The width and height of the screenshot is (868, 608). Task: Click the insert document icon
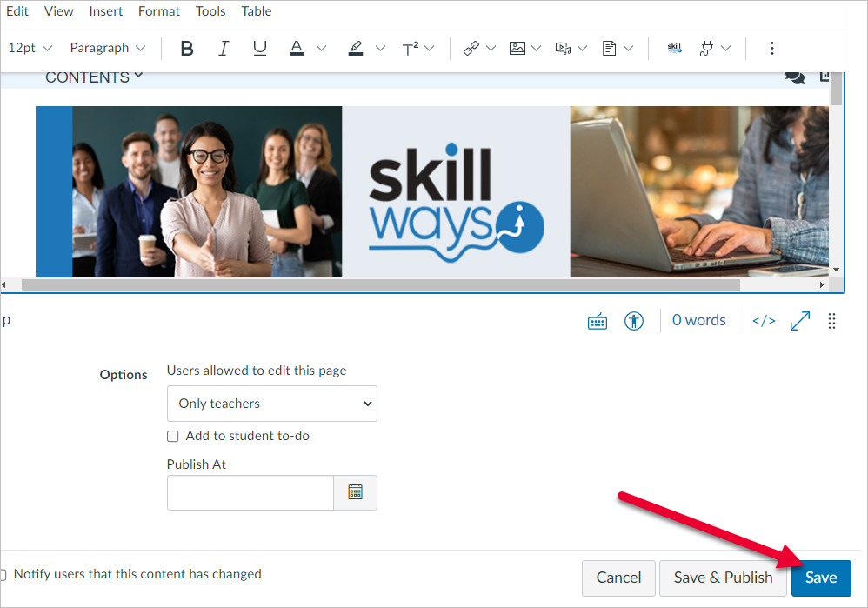(x=609, y=49)
